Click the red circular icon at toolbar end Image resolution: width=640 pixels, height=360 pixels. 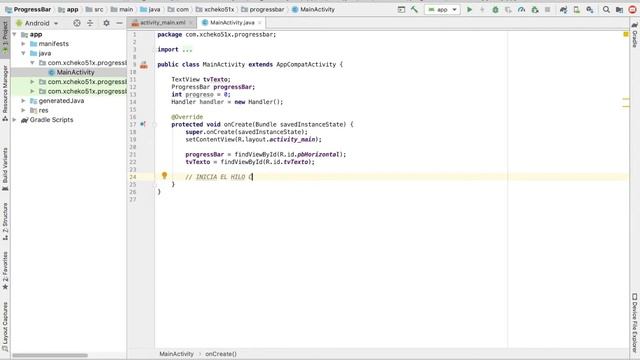coord(632,9)
